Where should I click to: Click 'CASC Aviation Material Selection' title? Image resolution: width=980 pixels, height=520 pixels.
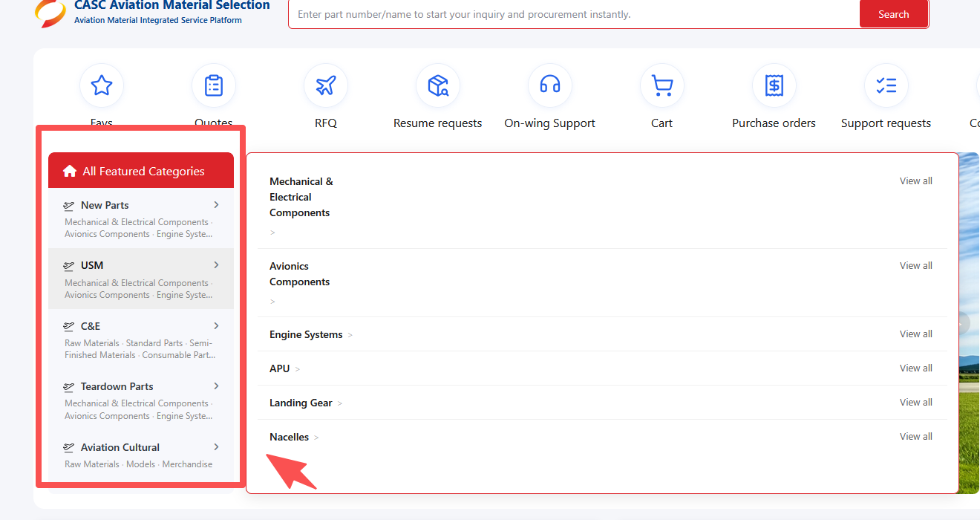pos(172,5)
